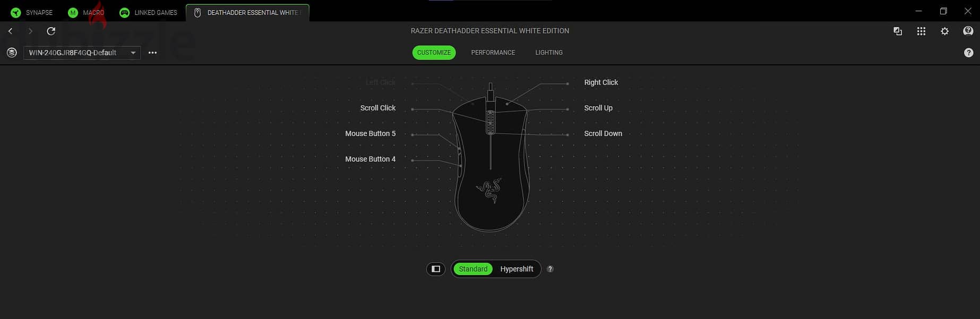This screenshot has height=319, width=980.
Task: Minimize the Synapse window
Action: 919,11
